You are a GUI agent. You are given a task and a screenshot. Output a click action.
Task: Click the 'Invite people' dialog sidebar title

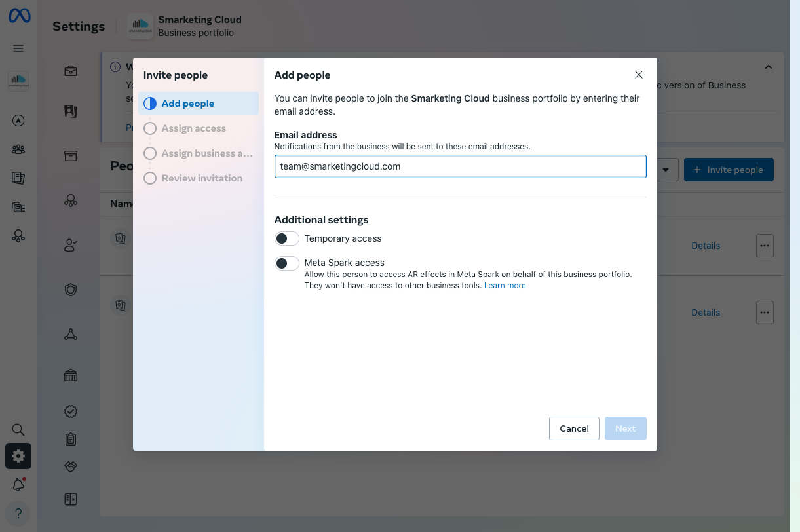coord(176,75)
